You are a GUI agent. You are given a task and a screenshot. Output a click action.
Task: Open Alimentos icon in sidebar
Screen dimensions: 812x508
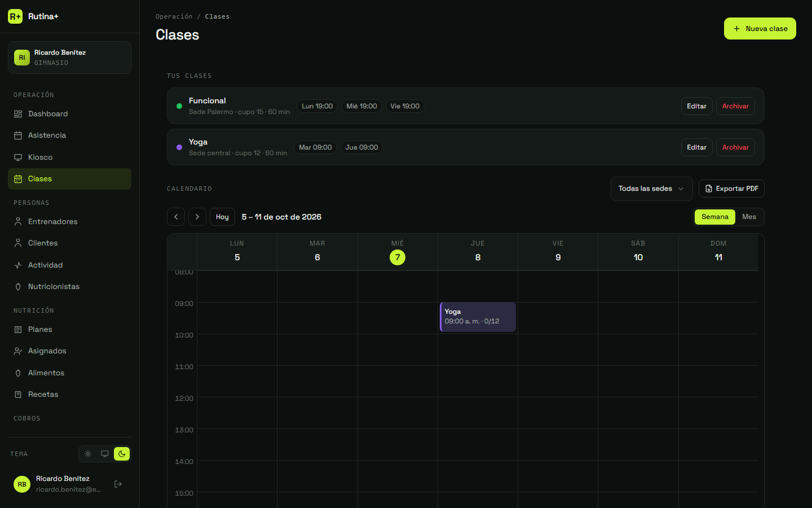click(x=18, y=373)
